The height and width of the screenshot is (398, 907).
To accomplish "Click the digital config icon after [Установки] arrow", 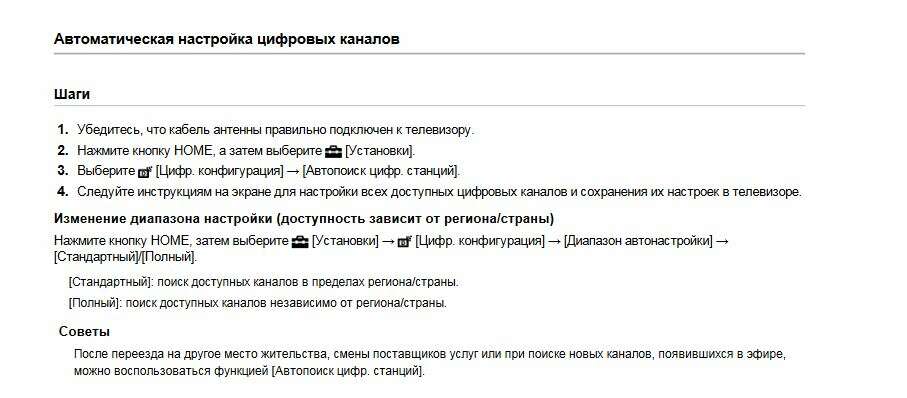I will [404, 241].
